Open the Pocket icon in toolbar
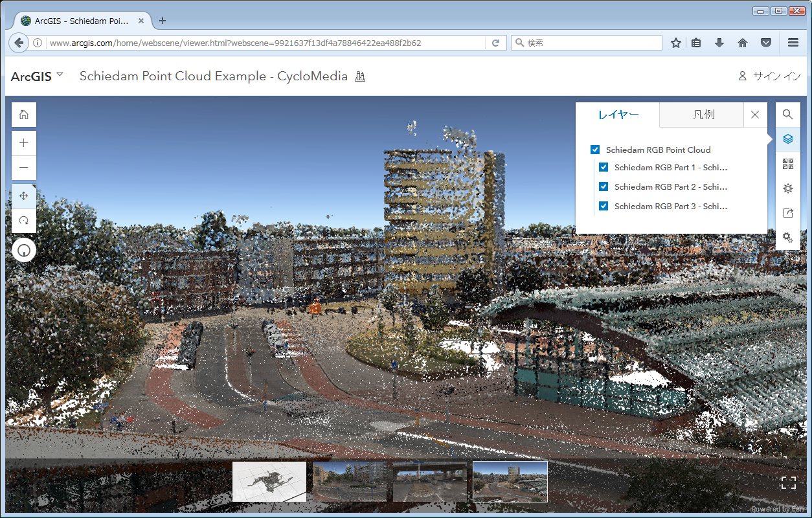 click(x=766, y=43)
